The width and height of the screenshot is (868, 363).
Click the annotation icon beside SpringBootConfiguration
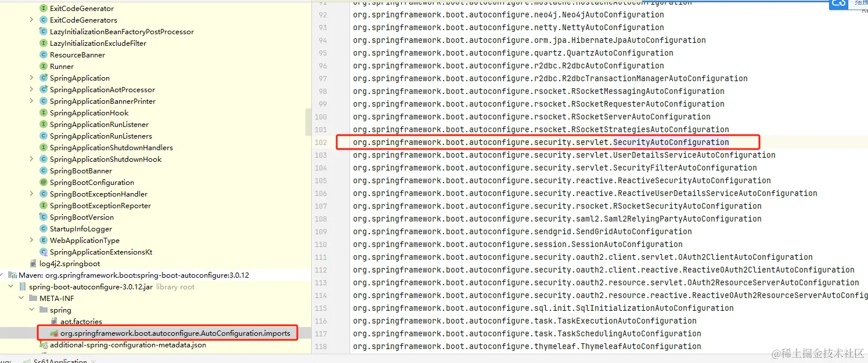pos(43,183)
